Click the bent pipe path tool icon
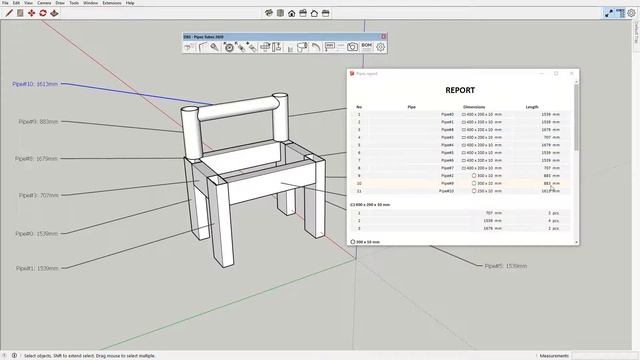 203,47
